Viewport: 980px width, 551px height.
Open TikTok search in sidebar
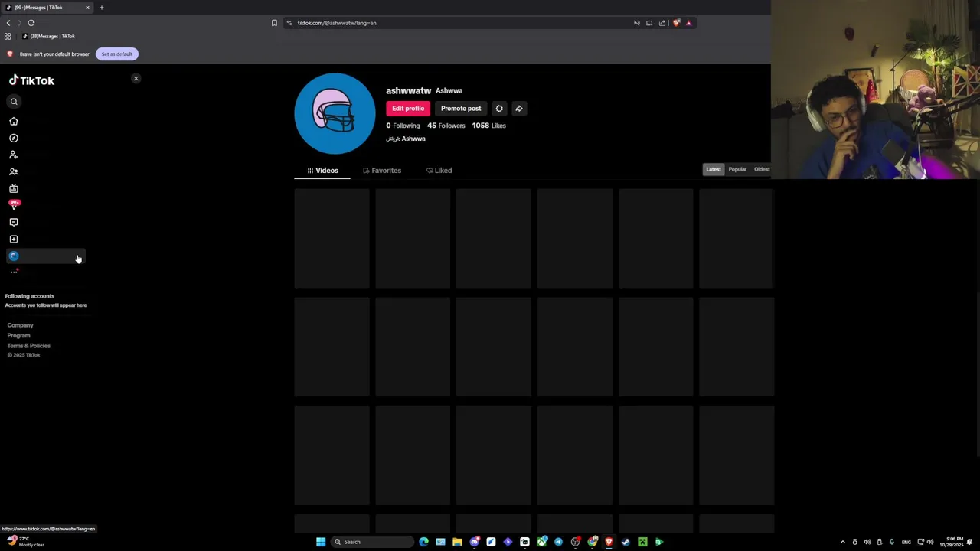(x=14, y=102)
